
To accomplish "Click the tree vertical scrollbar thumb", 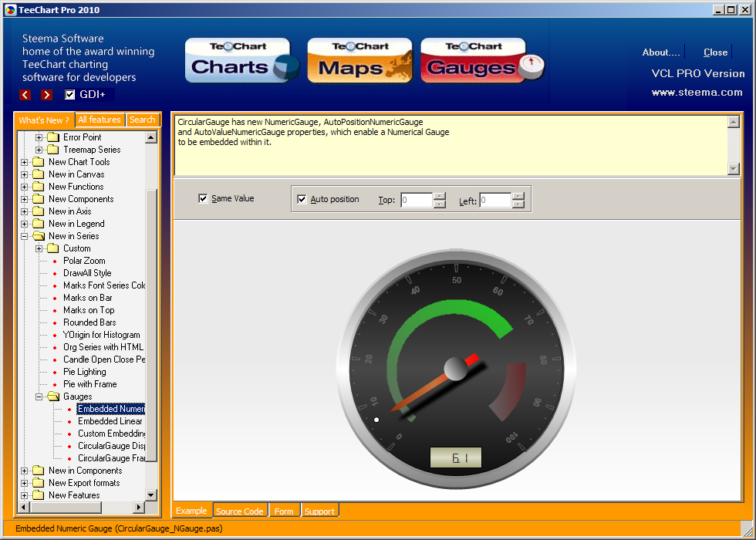I will [x=151, y=326].
